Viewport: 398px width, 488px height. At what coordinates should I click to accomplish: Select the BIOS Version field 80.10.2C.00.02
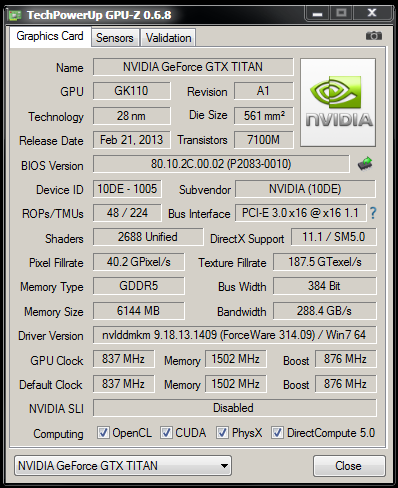(221, 164)
